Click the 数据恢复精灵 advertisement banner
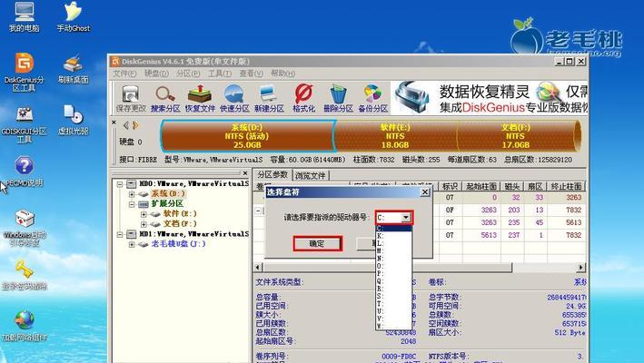This screenshot has height=363, width=644. 489,98
